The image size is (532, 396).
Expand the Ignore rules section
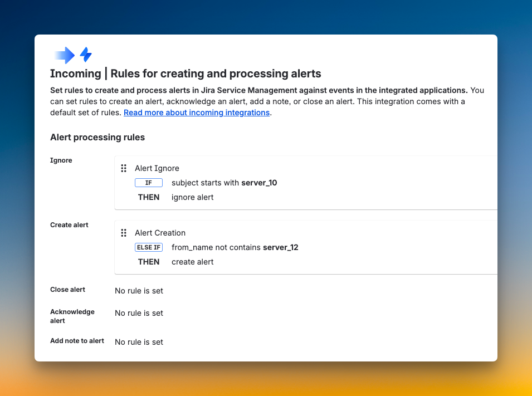tap(61, 160)
